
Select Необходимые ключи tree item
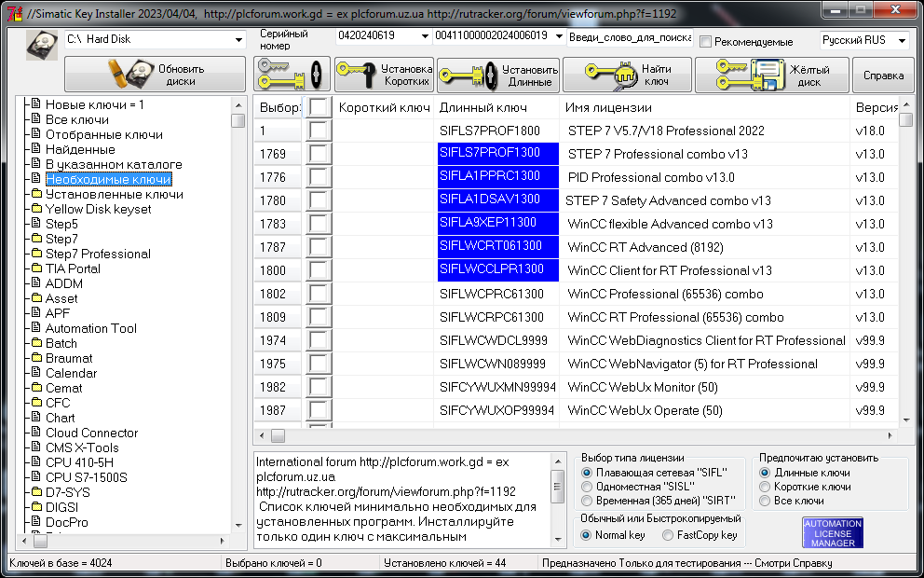[108, 179]
